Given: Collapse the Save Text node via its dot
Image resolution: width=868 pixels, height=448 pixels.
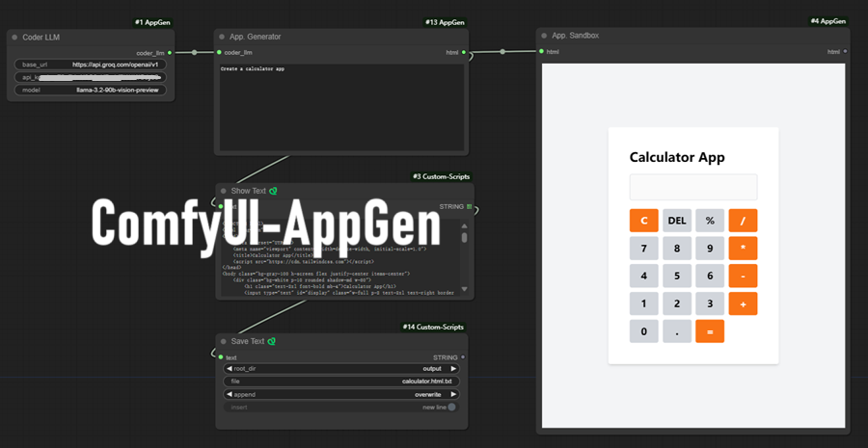Looking at the screenshot, I should click(x=223, y=341).
